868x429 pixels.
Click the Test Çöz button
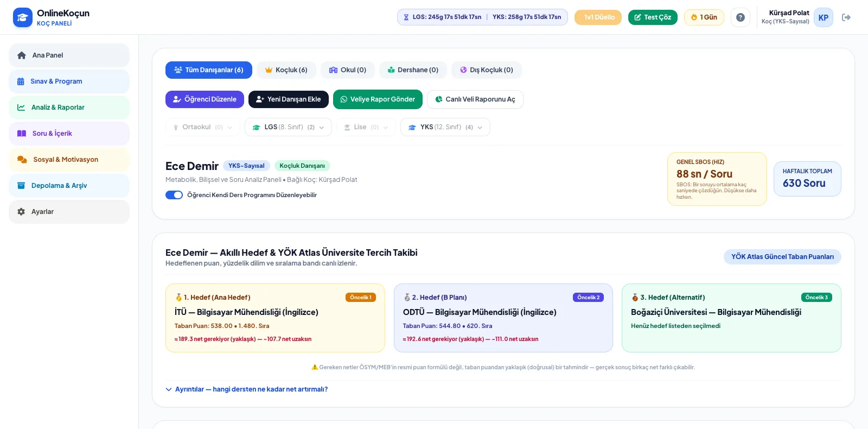[x=653, y=17]
